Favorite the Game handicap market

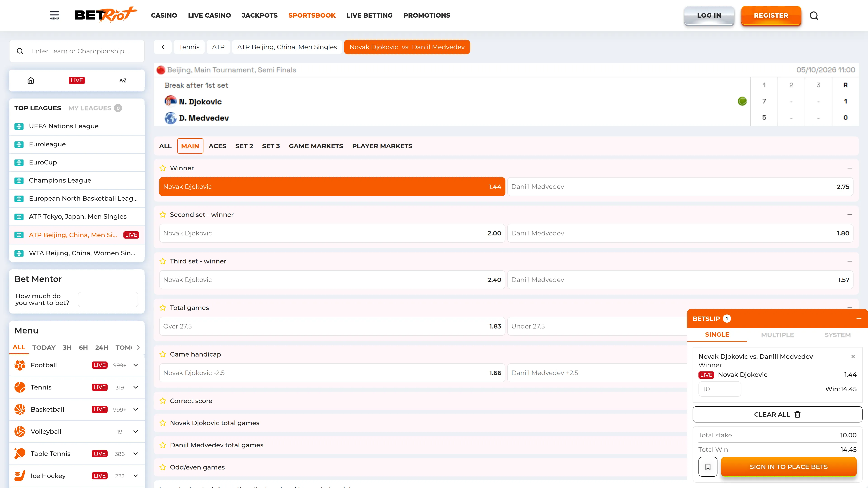click(x=163, y=354)
